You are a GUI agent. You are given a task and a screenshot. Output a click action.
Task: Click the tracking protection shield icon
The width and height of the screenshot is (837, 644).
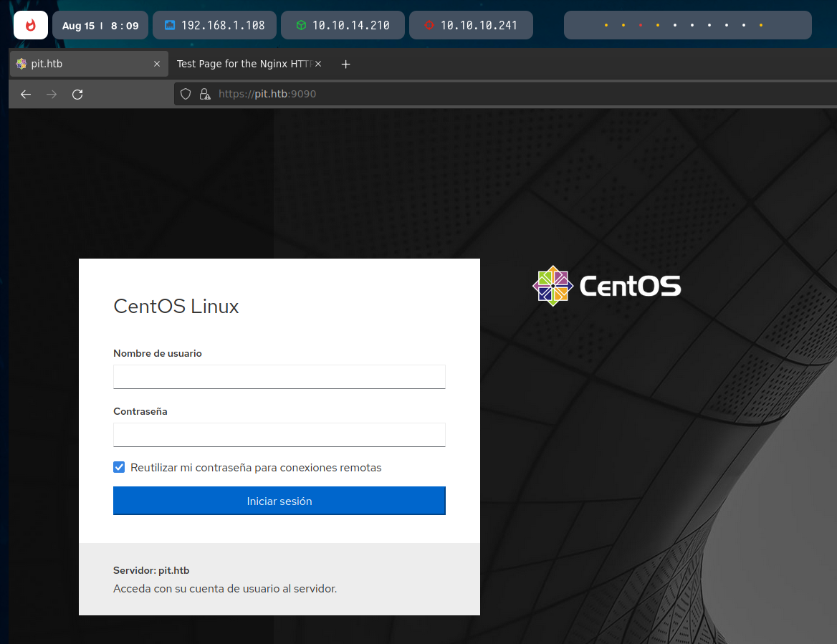(186, 94)
